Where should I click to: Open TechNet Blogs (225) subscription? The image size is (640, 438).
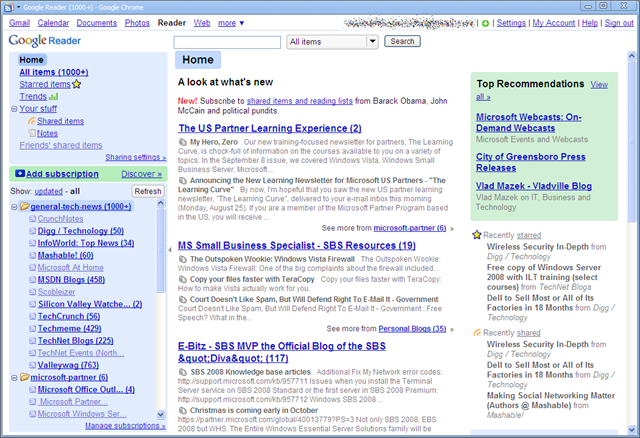click(x=76, y=341)
